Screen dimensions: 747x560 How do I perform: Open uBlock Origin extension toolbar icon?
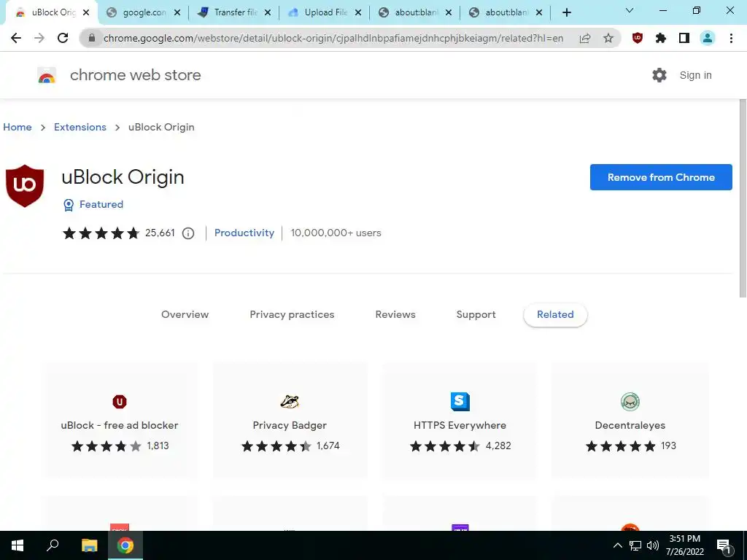tap(638, 38)
